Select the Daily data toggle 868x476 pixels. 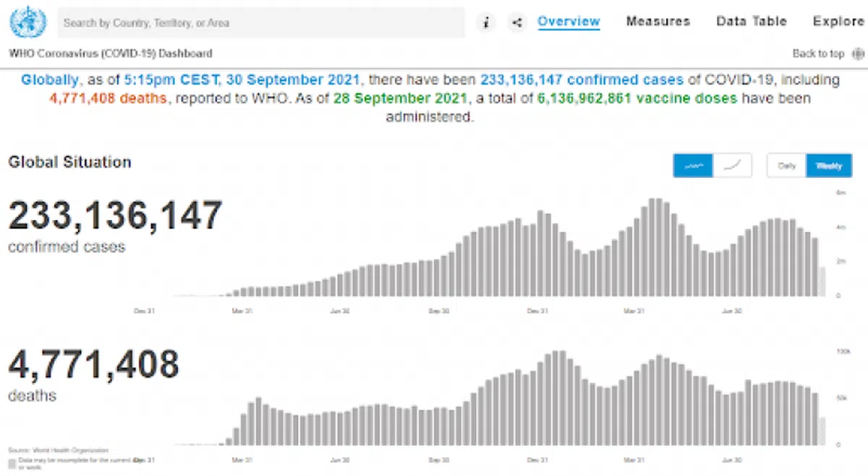point(786,166)
